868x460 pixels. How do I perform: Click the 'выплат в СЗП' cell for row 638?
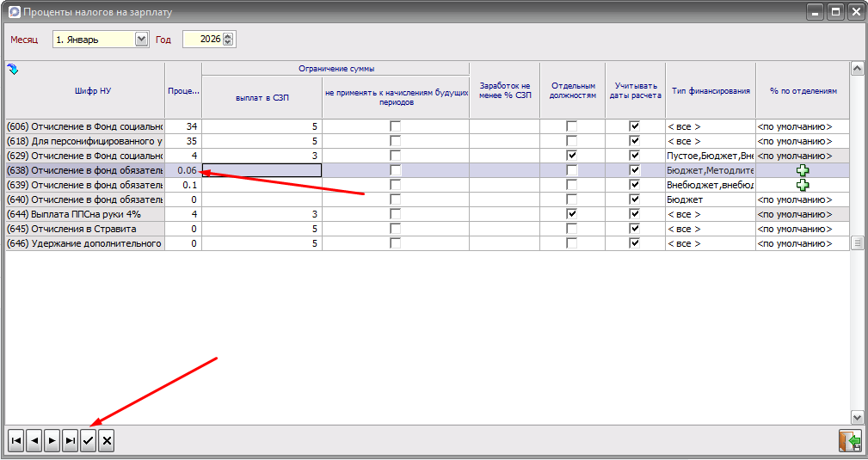tap(262, 170)
